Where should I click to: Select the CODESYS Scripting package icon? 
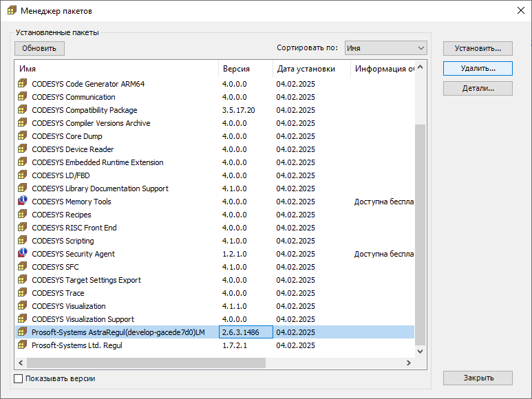[x=23, y=241]
